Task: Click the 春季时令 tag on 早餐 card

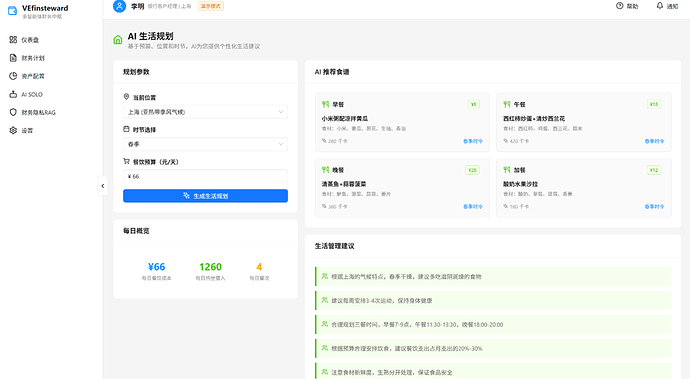Action: click(x=473, y=141)
